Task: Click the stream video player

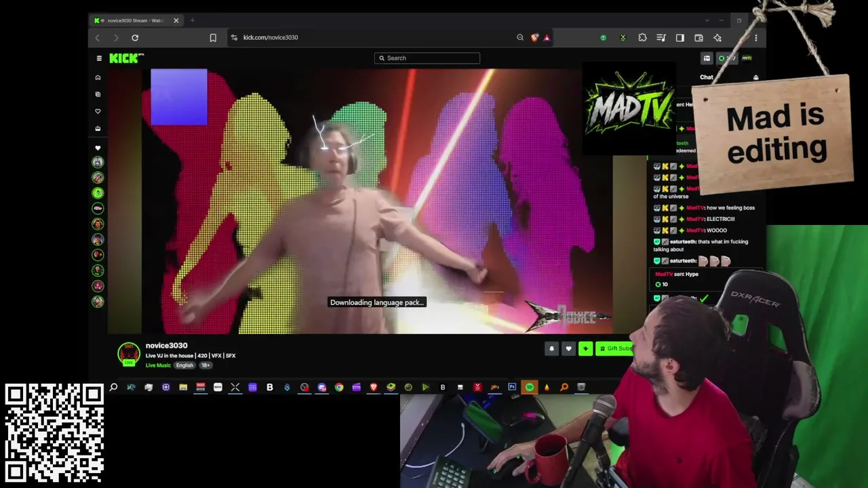Action: pyautogui.click(x=376, y=201)
